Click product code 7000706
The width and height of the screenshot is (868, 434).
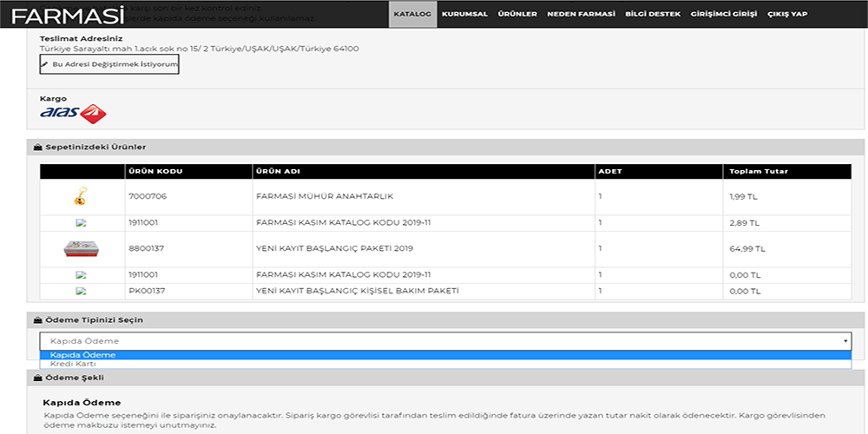pyautogui.click(x=148, y=196)
